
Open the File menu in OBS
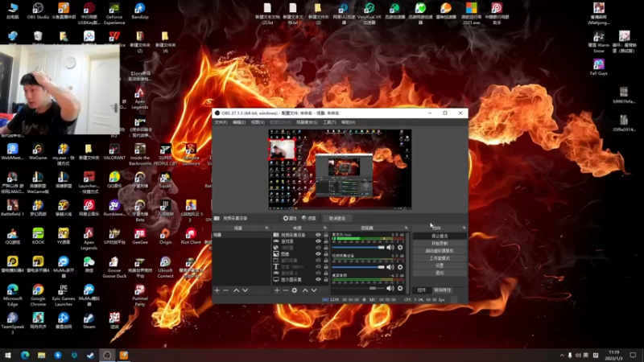click(x=221, y=122)
